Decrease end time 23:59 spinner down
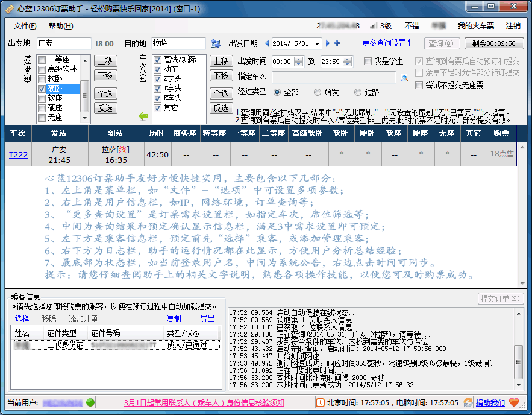The width and height of the screenshot is (532, 415). 348,64
